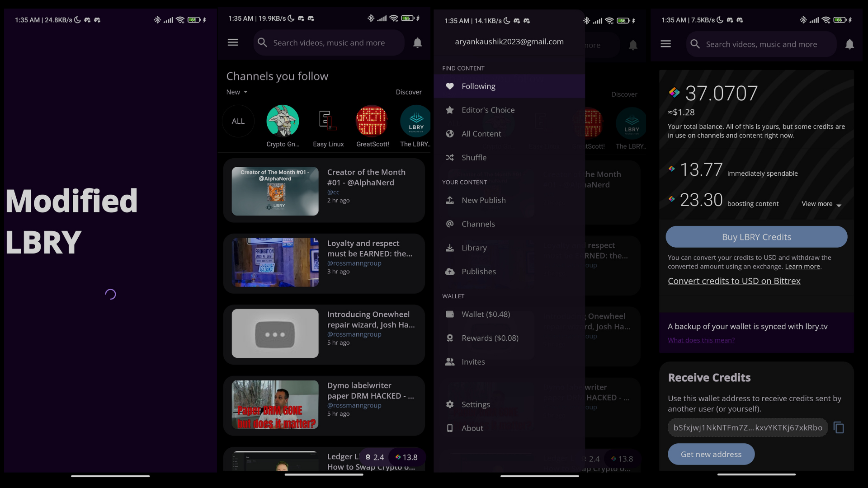This screenshot has width=868, height=488.
Task: Open About in the drawer menu
Action: click(x=509, y=428)
